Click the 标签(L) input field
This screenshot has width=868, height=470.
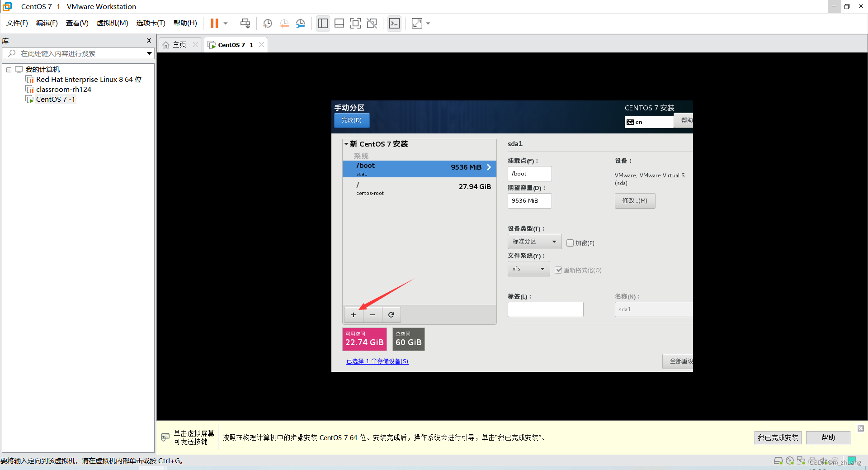(x=545, y=309)
